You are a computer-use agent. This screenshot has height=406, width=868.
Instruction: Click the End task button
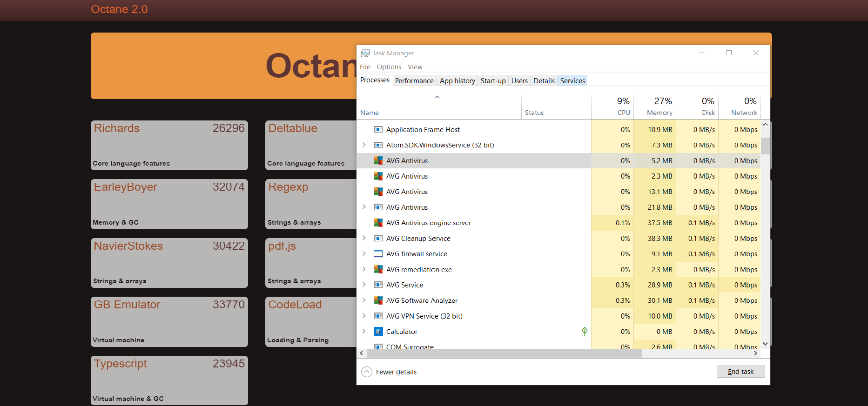[740, 372]
